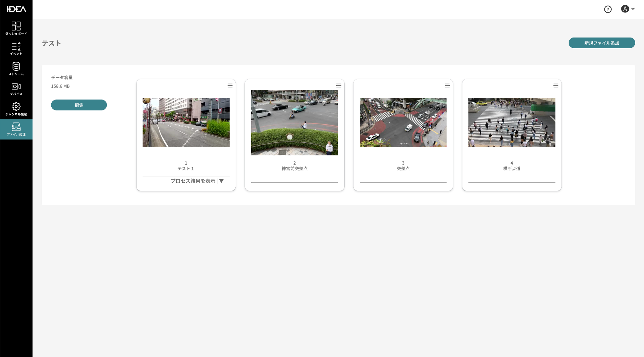Open the テスト1 street thumbnail

tap(186, 123)
